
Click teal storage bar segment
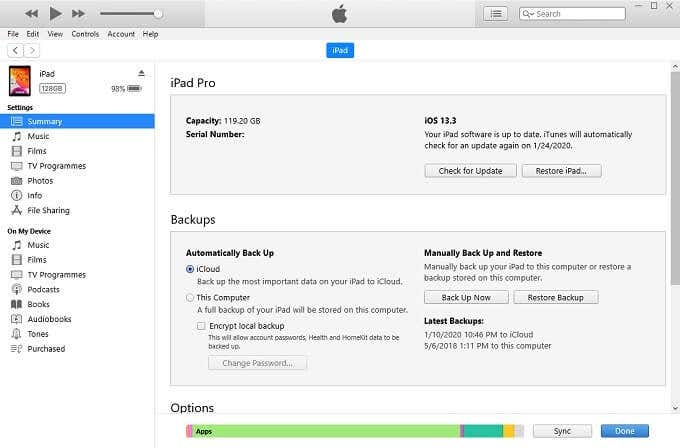pos(484,431)
